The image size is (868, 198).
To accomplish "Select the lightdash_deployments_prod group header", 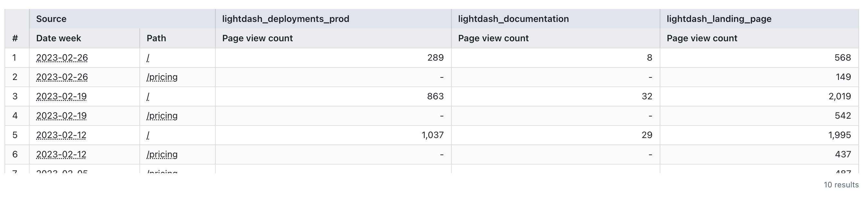I will (286, 19).
